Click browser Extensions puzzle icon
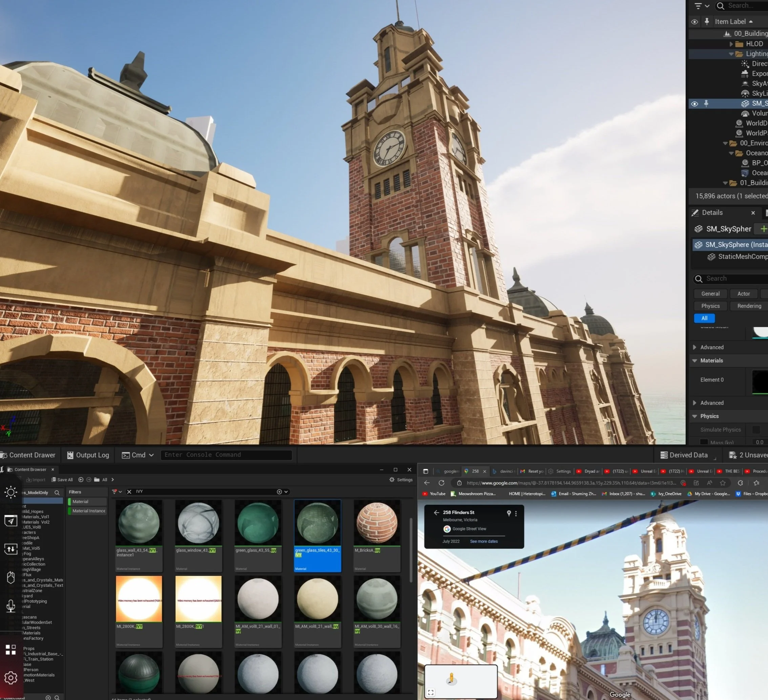The width and height of the screenshot is (768, 700). click(740, 483)
